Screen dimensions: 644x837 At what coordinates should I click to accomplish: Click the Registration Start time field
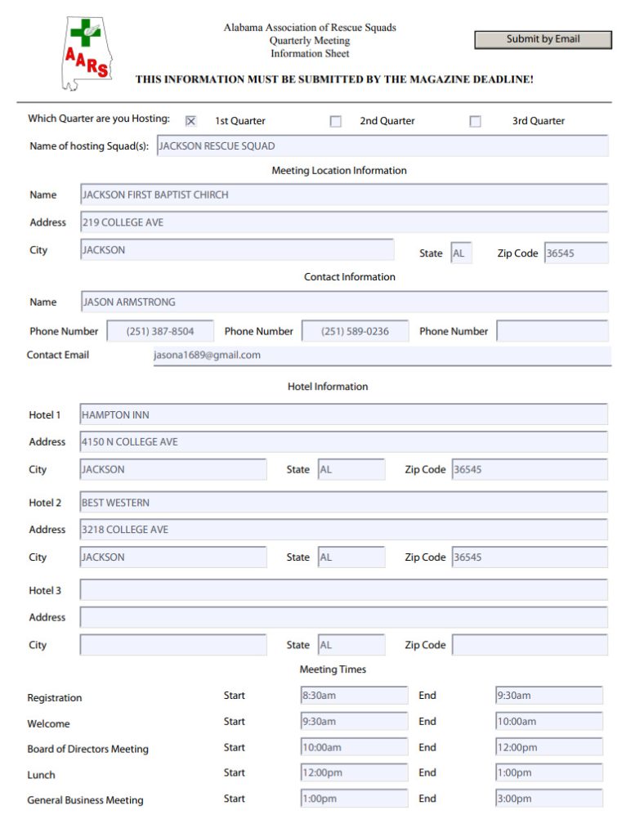(354, 696)
